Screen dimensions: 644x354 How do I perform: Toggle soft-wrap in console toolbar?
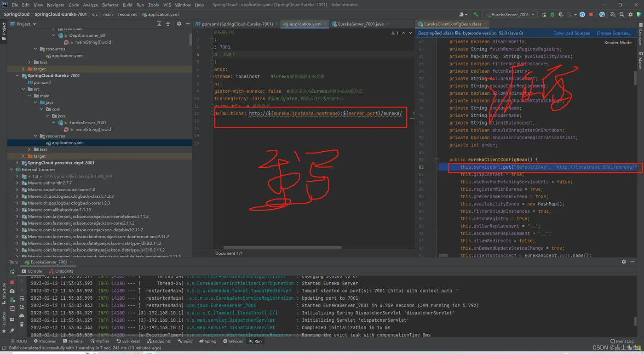coord(21,299)
